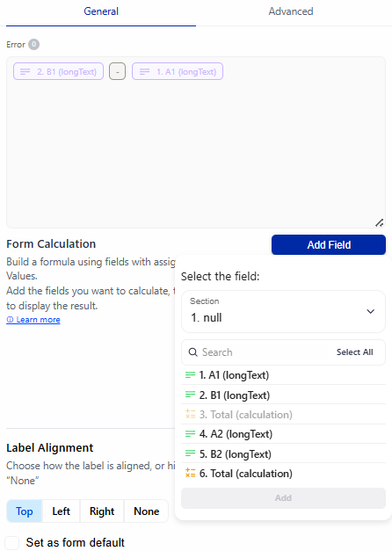Viewport: 392px width, 551px height.
Task: Tick the Set as form default checkbox
Action: click(x=12, y=542)
